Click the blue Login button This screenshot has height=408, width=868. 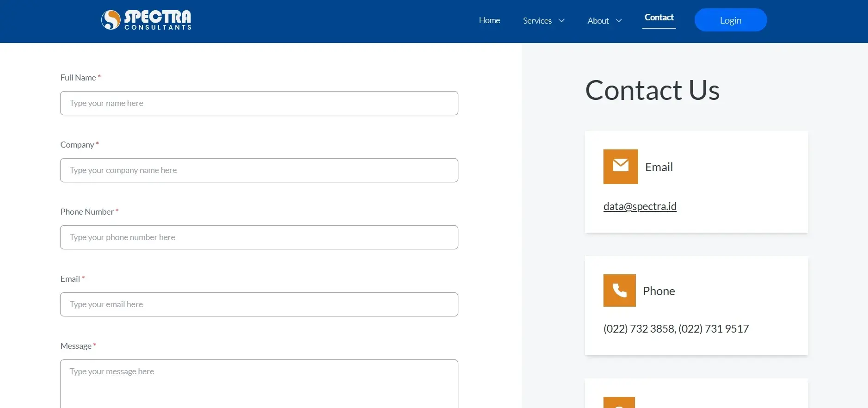(731, 20)
